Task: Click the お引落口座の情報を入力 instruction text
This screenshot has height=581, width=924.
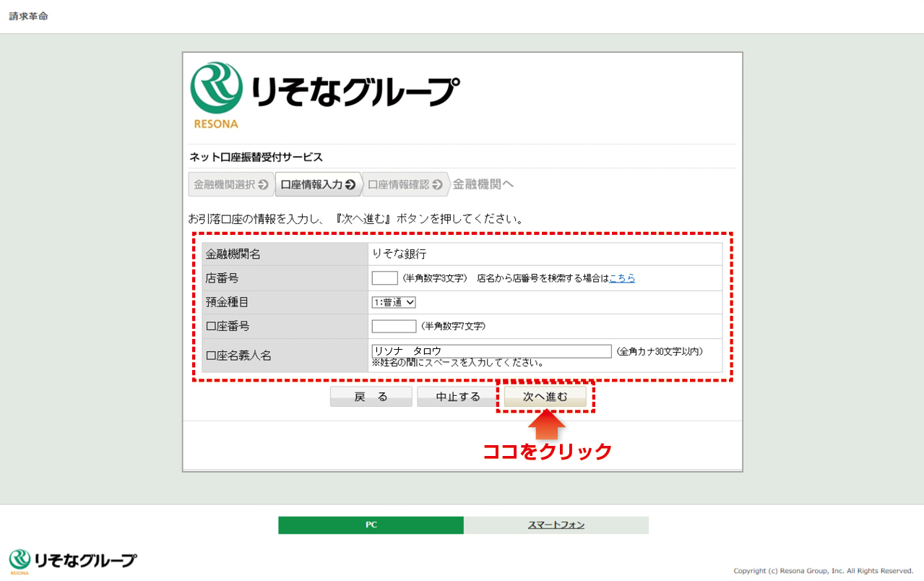Action: 355,218
